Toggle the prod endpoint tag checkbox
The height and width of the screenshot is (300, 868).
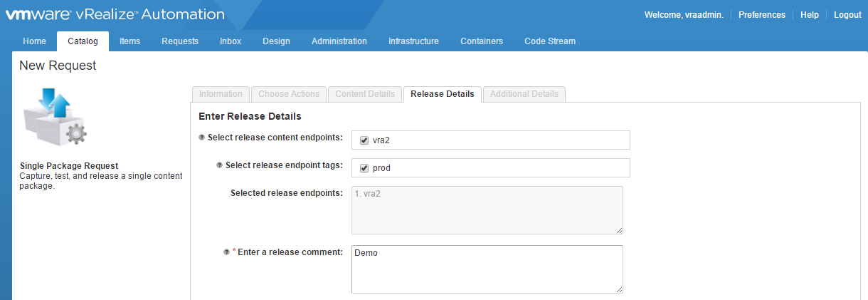[x=364, y=168]
